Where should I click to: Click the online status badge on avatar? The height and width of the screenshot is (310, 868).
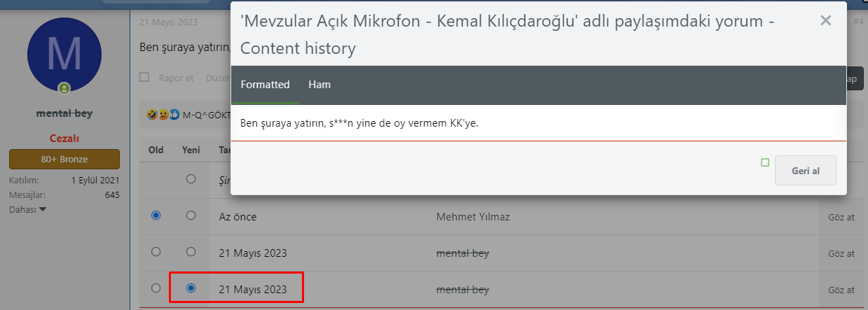coord(64,88)
